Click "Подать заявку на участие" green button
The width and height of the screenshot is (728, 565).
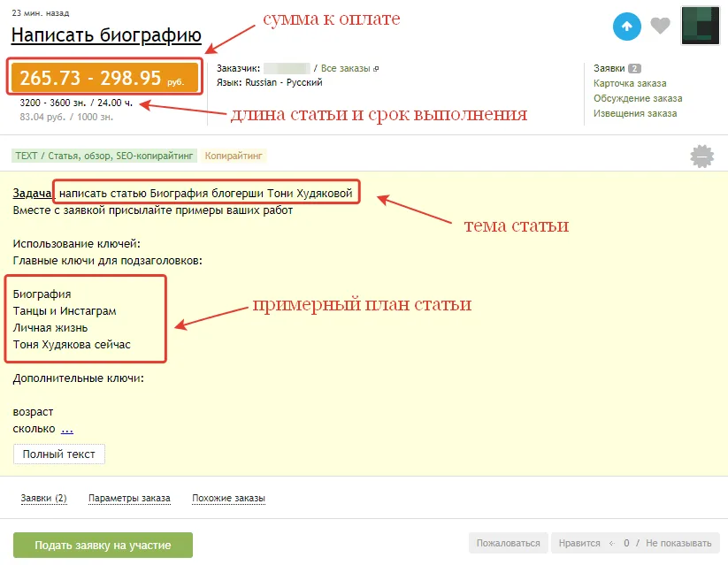pos(103,545)
